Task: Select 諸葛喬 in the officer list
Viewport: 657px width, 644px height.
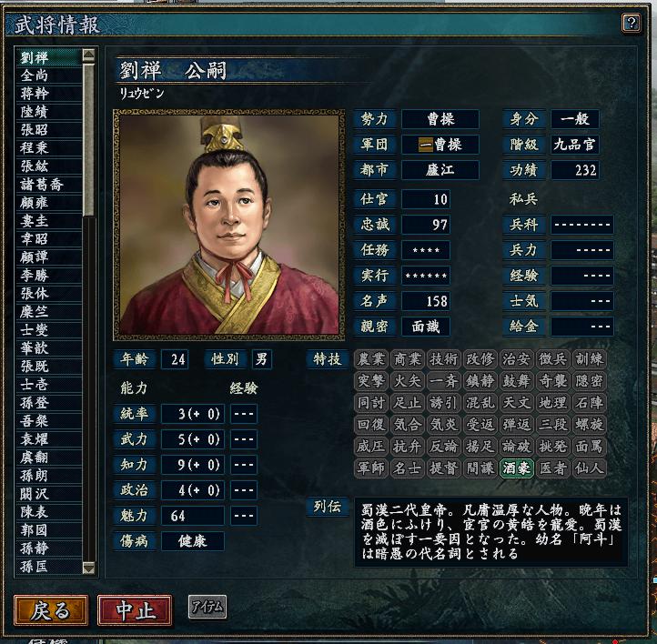Action: coord(48,185)
